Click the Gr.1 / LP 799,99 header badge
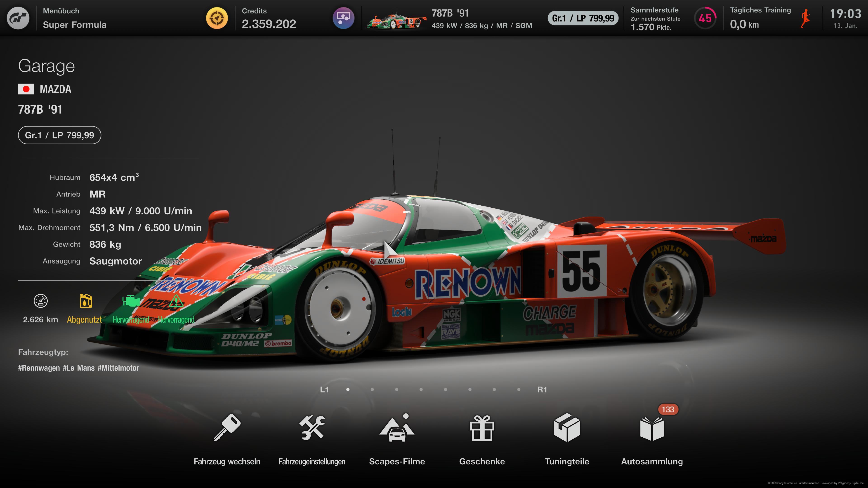This screenshot has width=868, height=488. (x=583, y=18)
